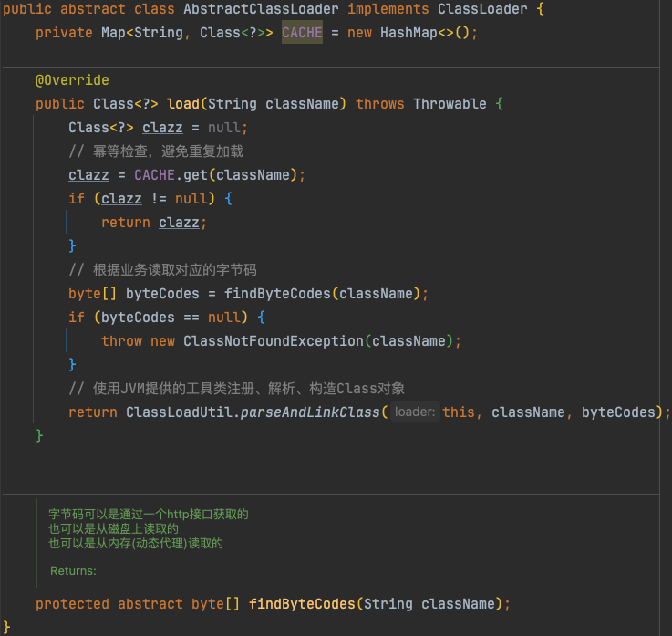Click the 'Returns:' label in rendered doc
Image resolution: width=672 pixels, height=636 pixels.
point(73,571)
